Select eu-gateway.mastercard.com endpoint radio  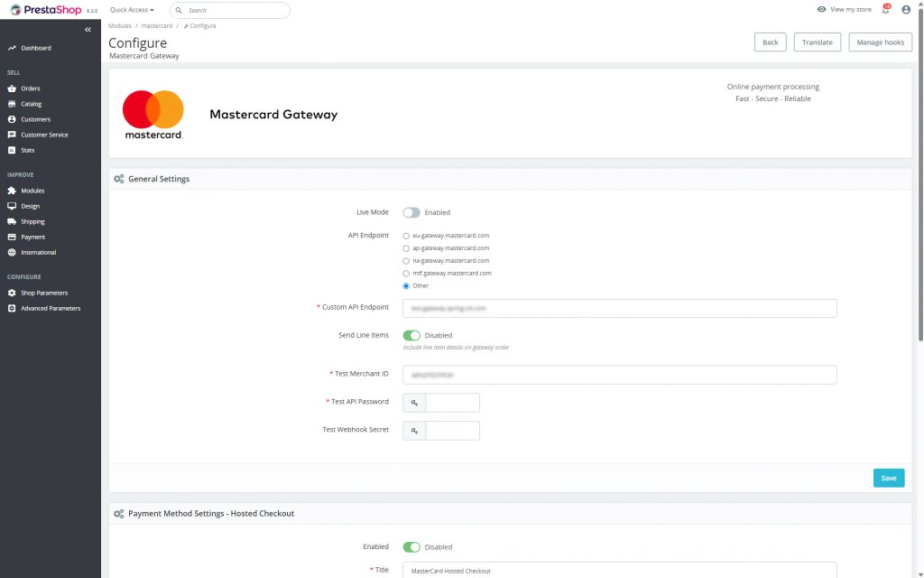click(406, 236)
